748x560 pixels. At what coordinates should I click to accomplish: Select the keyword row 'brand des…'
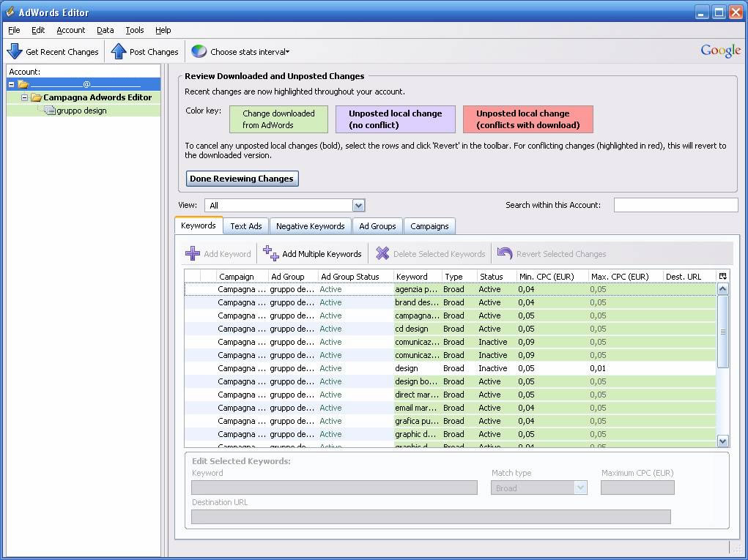451,302
